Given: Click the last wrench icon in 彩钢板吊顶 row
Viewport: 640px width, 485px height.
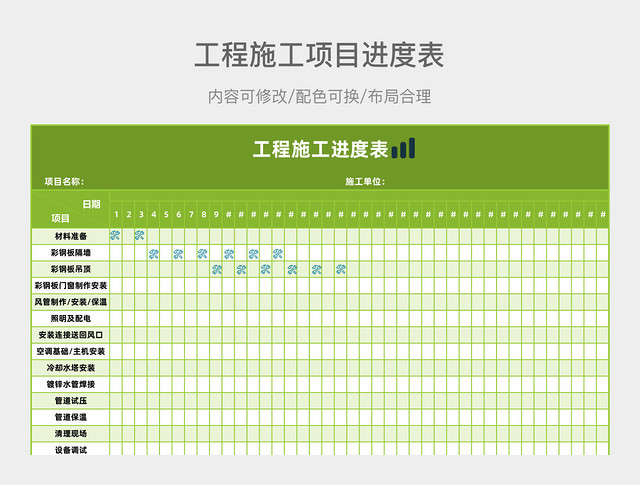Looking at the screenshot, I should [x=341, y=269].
